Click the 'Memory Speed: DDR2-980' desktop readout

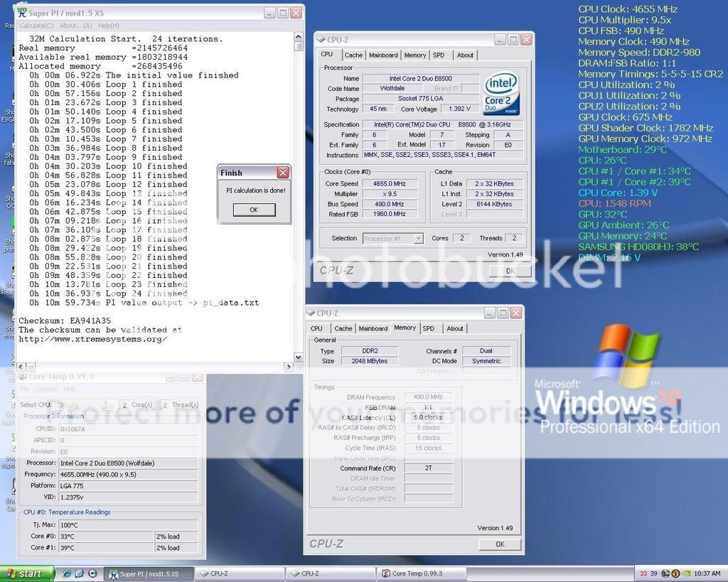click(x=639, y=53)
